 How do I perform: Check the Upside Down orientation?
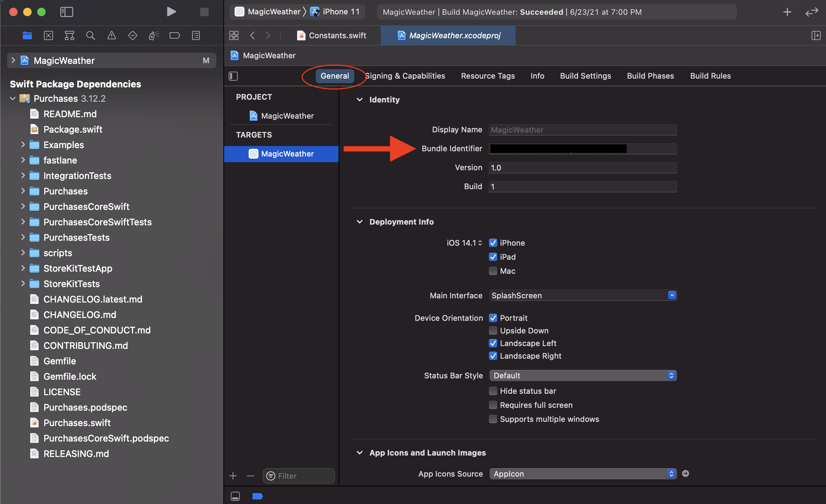[493, 331]
